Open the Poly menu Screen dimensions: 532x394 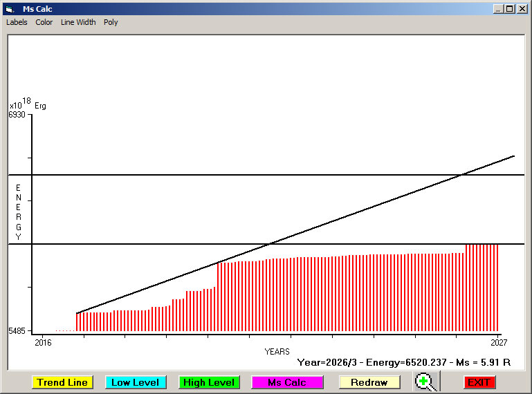(111, 22)
